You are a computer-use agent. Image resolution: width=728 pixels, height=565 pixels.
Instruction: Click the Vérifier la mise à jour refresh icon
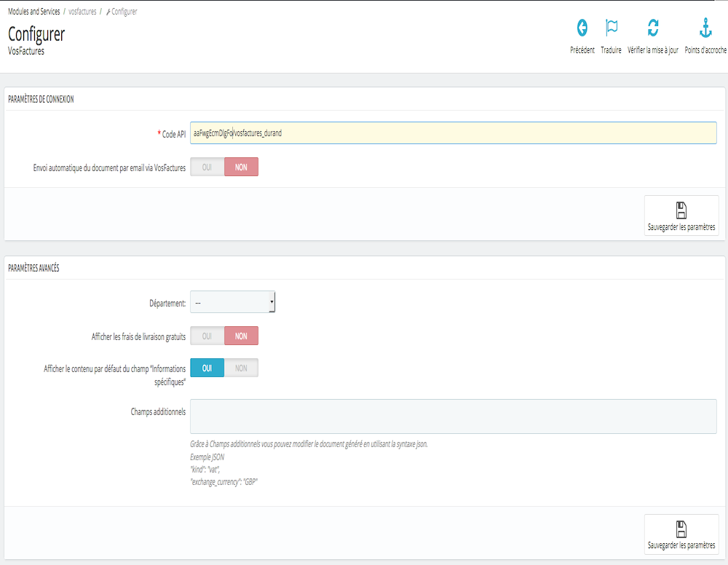pos(653,28)
